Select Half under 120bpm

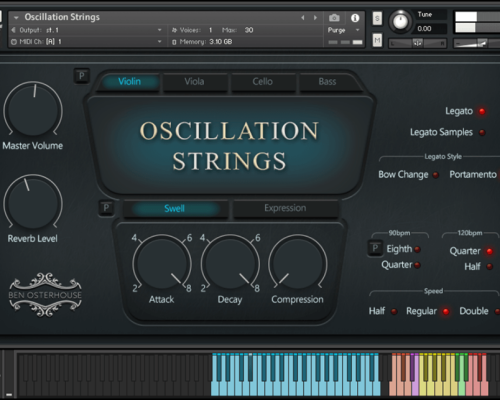(x=489, y=267)
